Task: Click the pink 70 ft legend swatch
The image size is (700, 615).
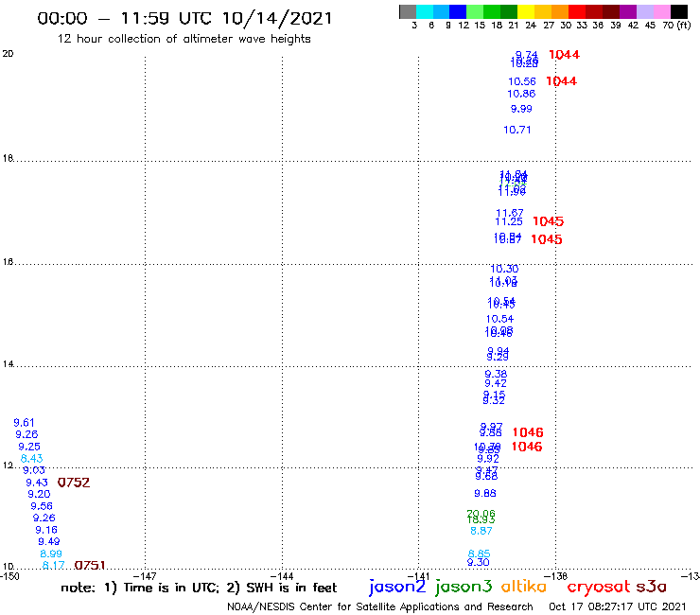Action: coord(661,11)
